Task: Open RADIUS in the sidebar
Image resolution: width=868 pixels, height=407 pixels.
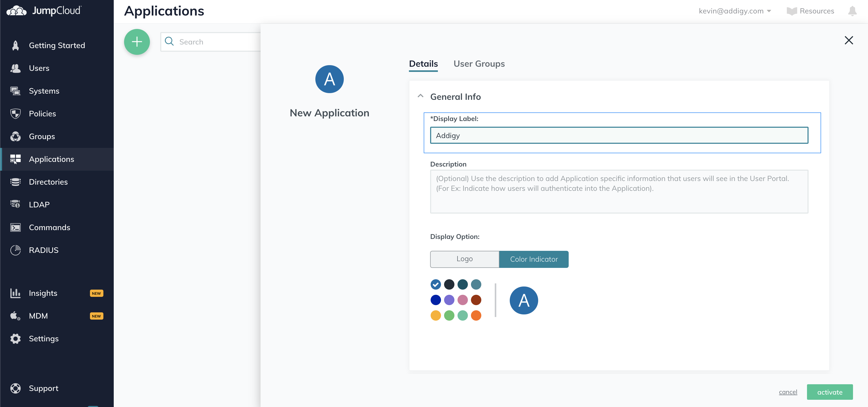Action: [57, 250]
